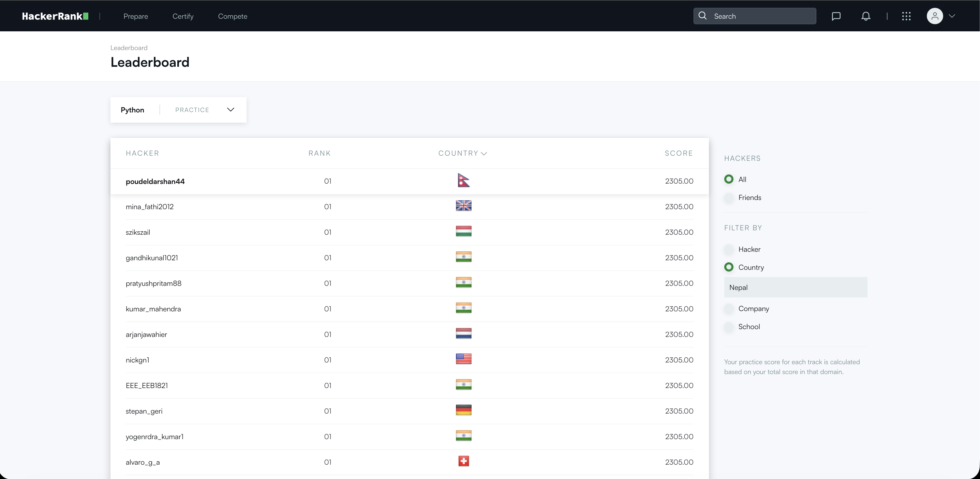Click the RANK column header
The height and width of the screenshot is (479, 980).
coord(320,153)
